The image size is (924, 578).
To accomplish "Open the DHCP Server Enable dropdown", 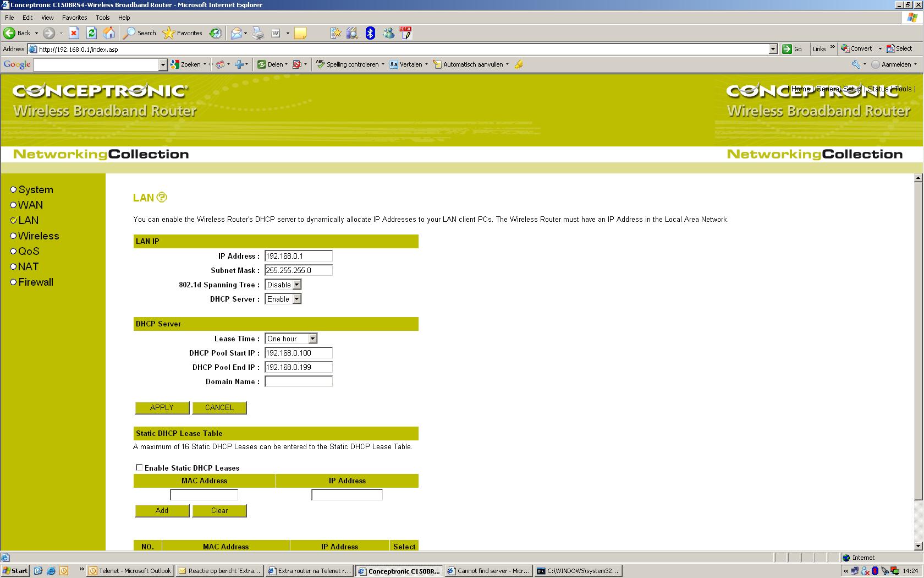I will [283, 299].
